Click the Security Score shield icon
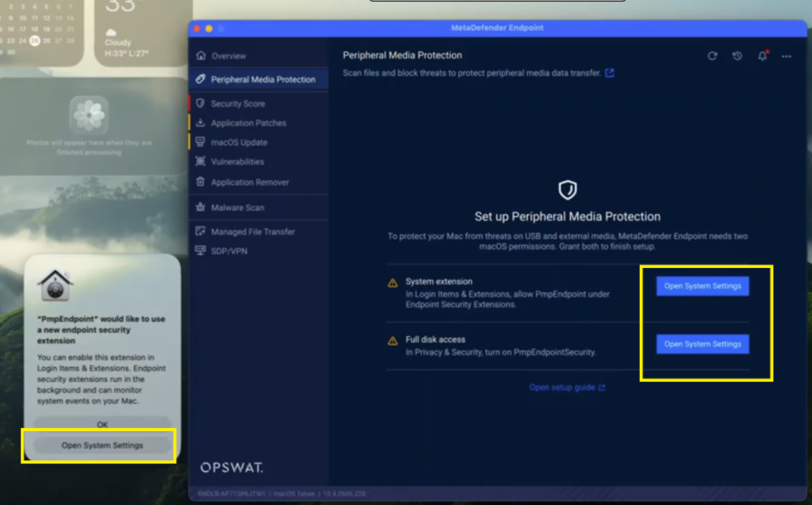This screenshot has width=812, height=505. pos(201,103)
